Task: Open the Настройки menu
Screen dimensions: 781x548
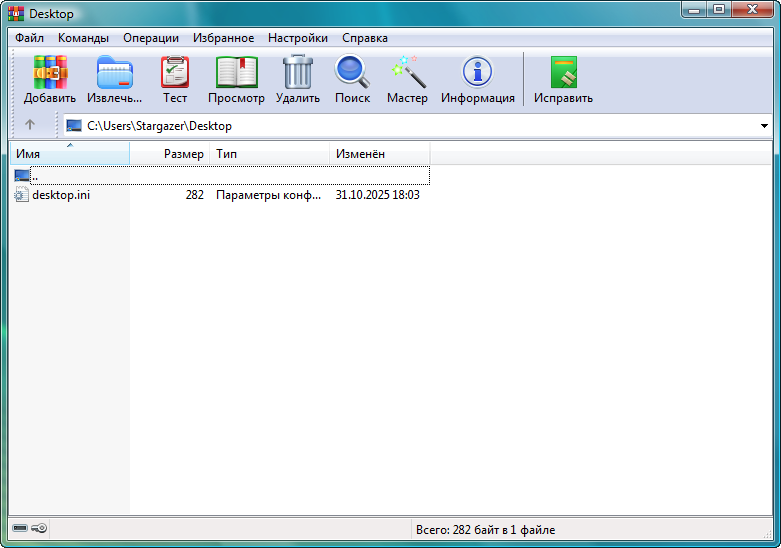Action: [x=297, y=38]
